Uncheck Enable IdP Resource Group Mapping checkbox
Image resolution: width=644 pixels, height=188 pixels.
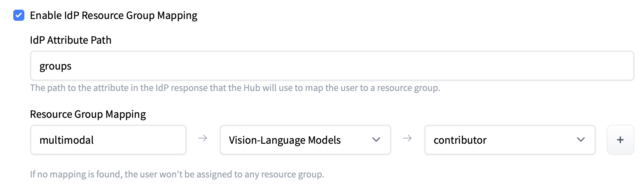click(19, 15)
